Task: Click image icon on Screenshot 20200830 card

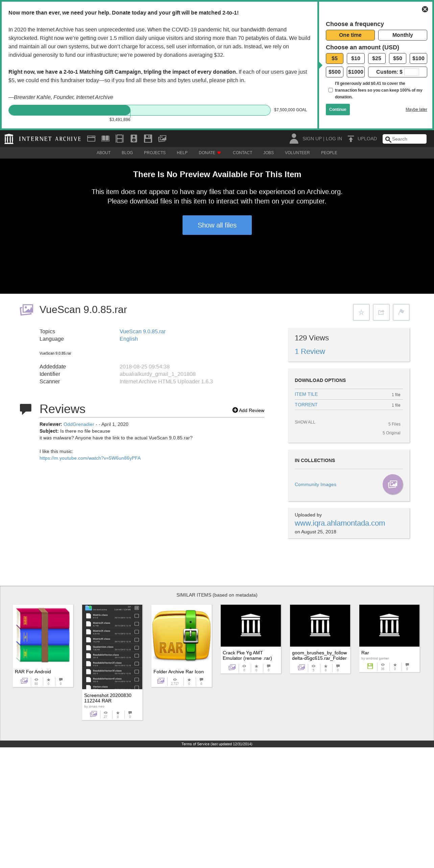Action: pyautogui.click(x=93, y=714)
